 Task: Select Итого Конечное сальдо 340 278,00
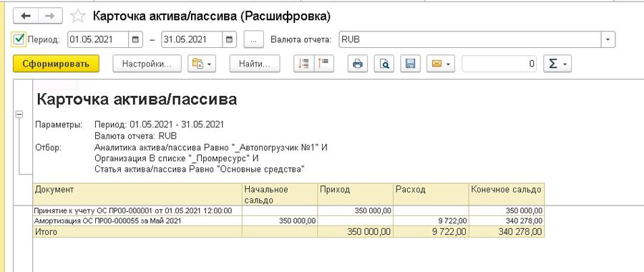pyautogui.click(x=507, y=232)
